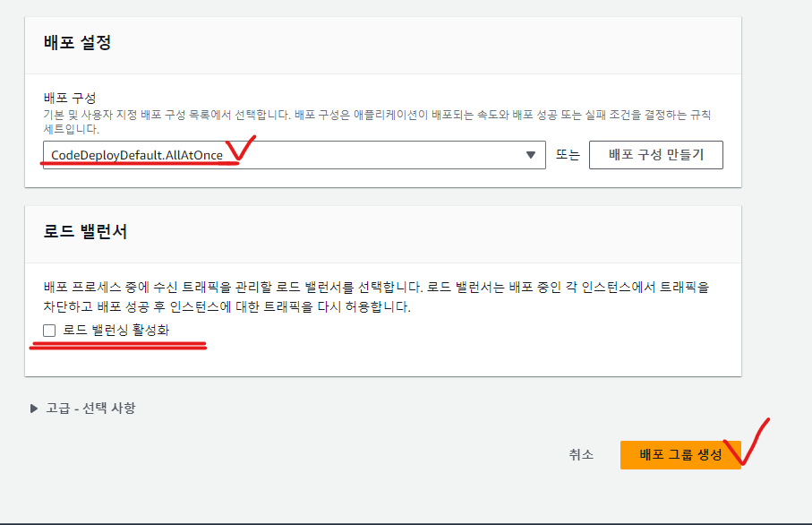Click the 배포 그룹 생성 button
Viewport: 812px width, 525px height.
(680, 455)
